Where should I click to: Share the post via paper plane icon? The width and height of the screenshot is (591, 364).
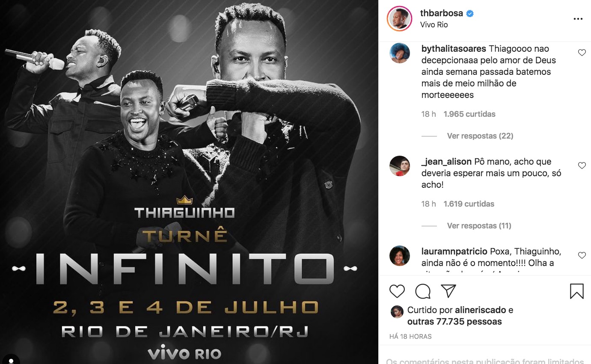[x=448, y=291]
